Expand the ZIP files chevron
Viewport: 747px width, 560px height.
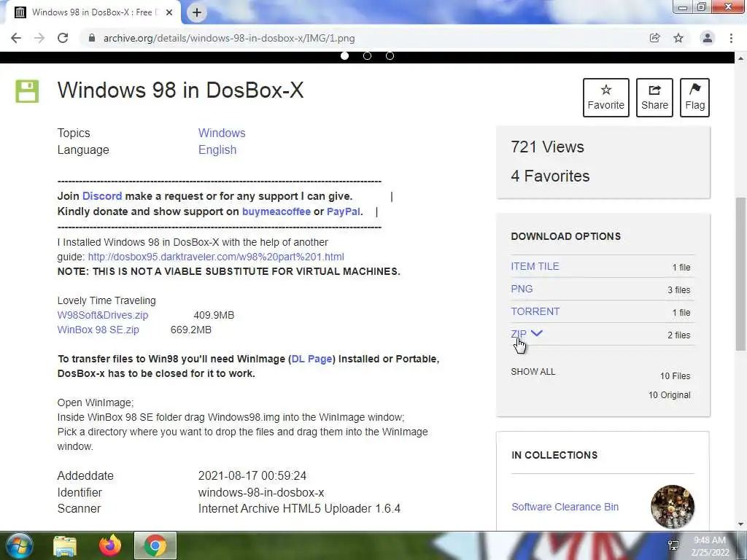tap(536, 333)
